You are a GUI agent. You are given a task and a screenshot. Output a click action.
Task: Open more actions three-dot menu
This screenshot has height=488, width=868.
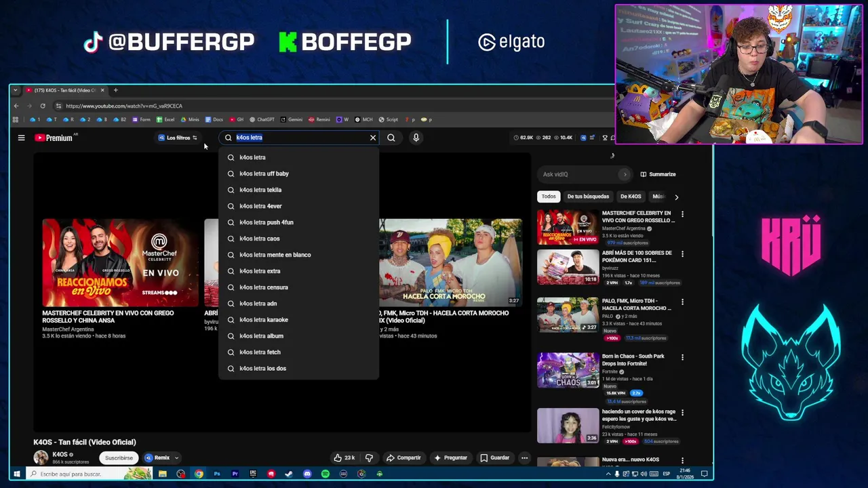click(524, 458)
